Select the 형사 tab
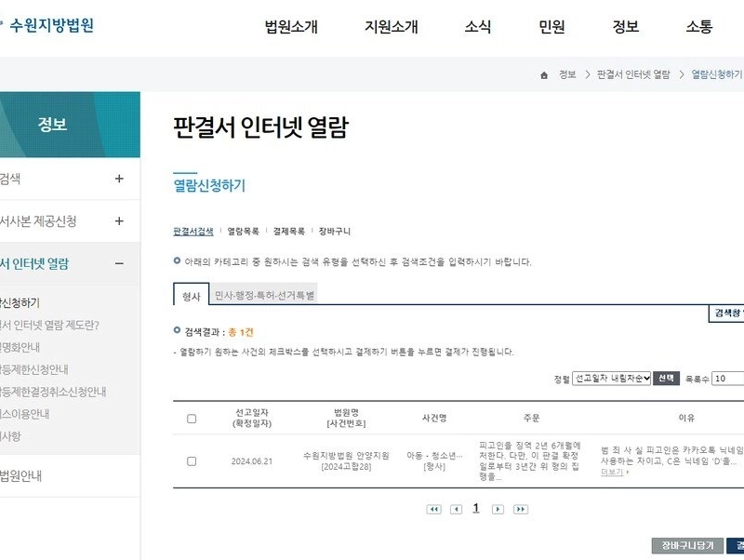 point(191,295)
